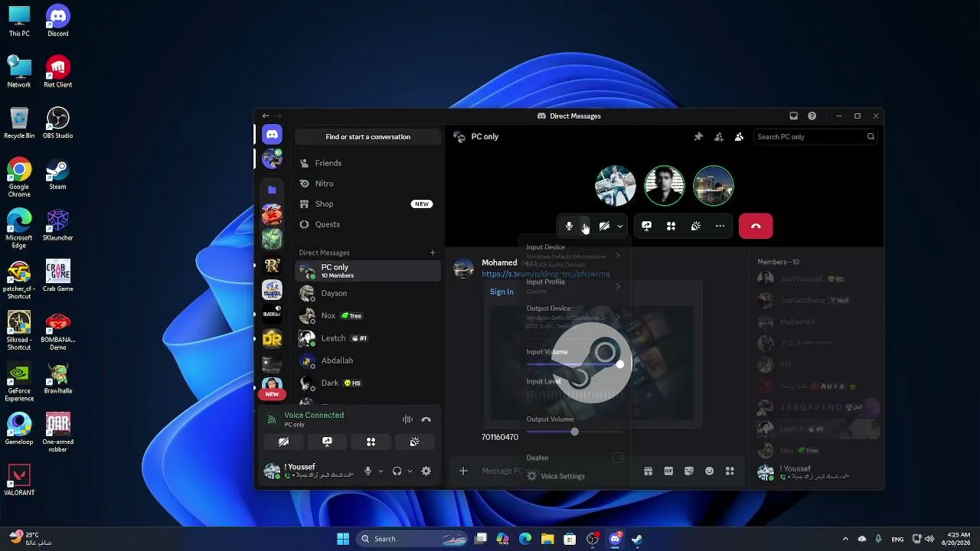Open the direct message with Nox
Viewport: 980px width, 551px height.
pyautogui.click(x=368, y=315)
